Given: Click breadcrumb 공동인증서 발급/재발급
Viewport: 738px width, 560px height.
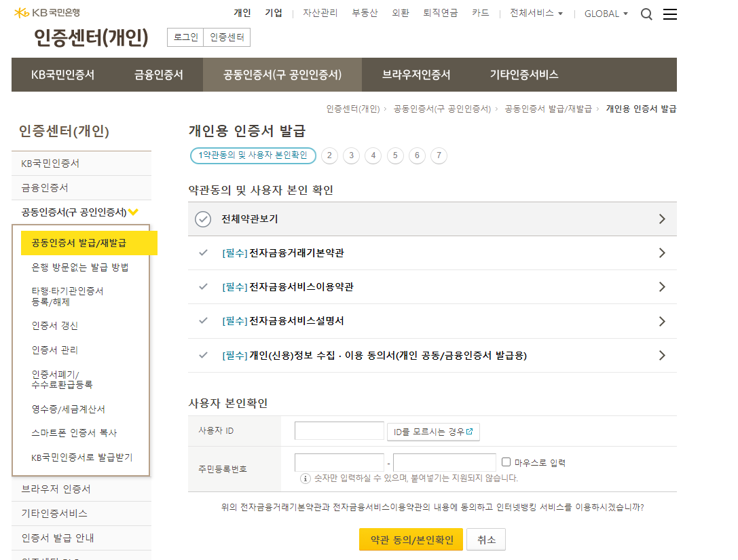Looking at the screenshot, I should click(x=548, y=109).
